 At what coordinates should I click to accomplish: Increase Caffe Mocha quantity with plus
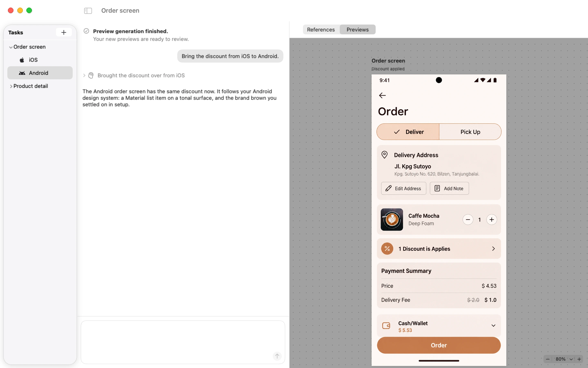(x=492, y=220)
